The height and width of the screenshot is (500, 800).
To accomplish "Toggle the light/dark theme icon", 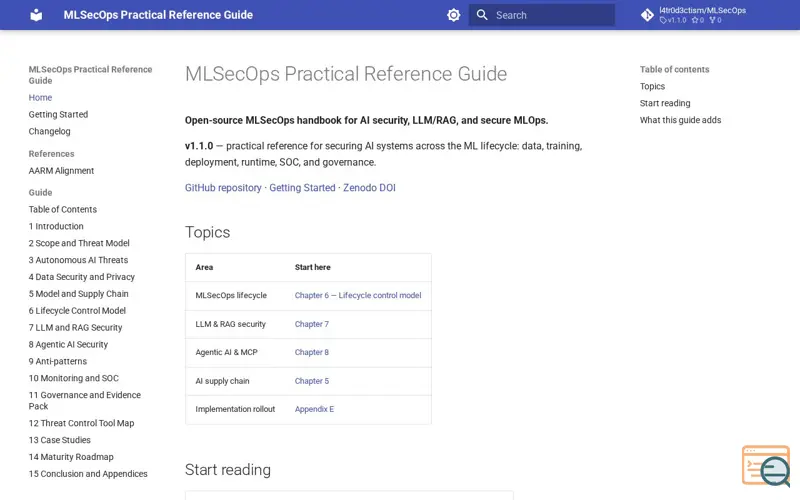I will click(454, 15).
